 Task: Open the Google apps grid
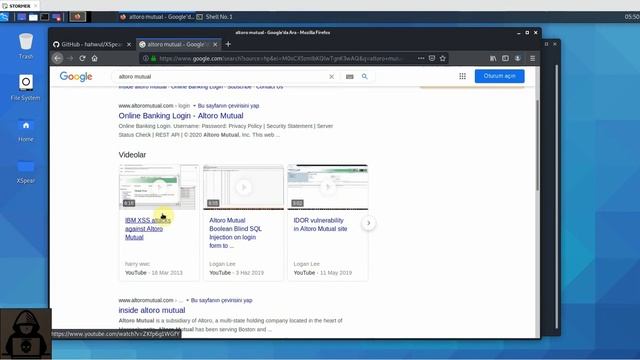pos(462,76)
